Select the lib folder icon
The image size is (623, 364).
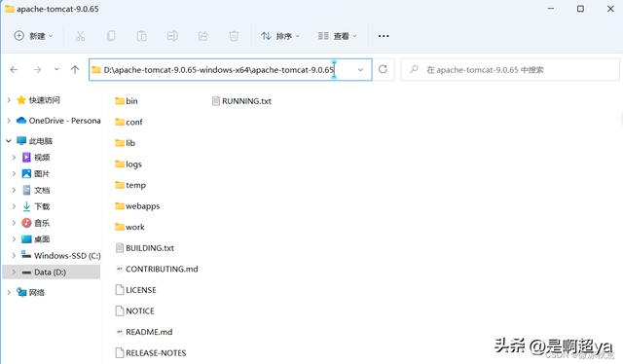coord(120,143)
